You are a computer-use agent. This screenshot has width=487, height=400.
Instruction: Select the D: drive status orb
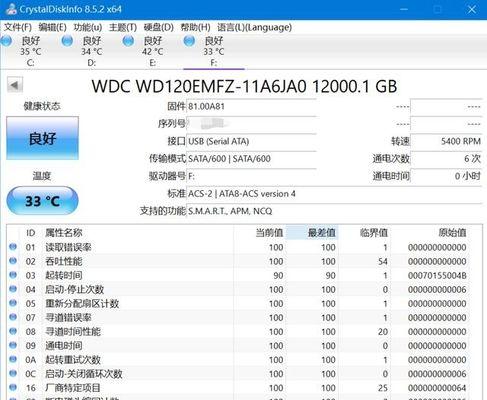pyautogui.click(x=67, y=41)
